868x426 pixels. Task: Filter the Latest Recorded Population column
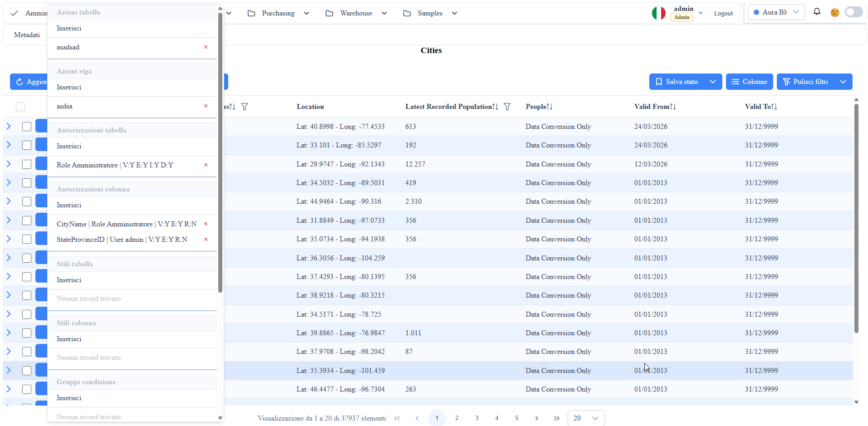(507, 107)
